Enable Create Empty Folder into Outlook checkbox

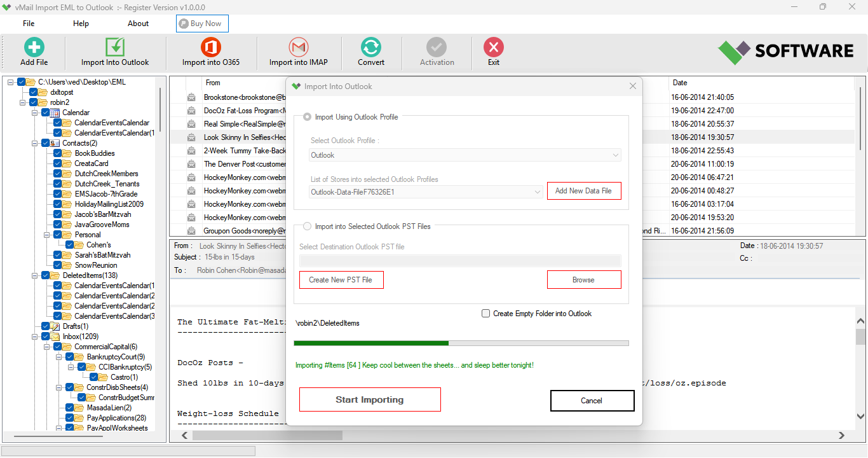(x=486, y=314)
